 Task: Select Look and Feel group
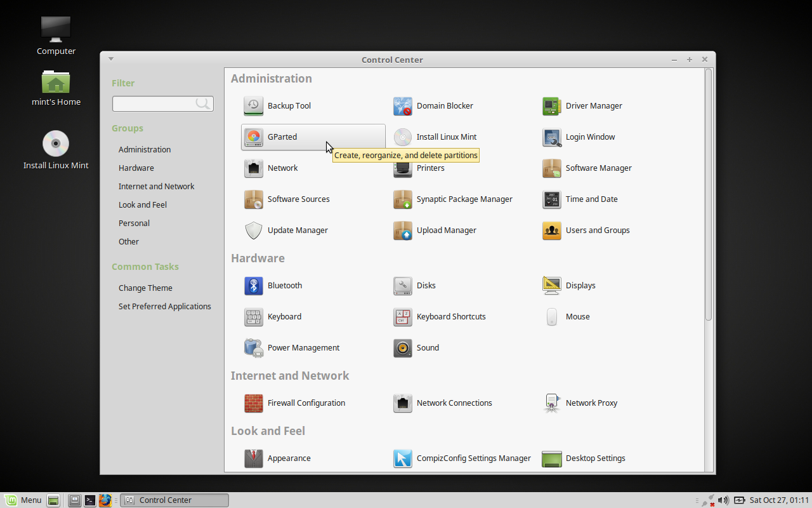(x=143, y=205)
